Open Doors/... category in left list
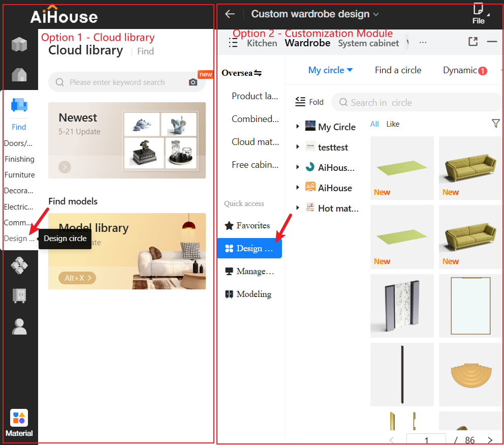The height and width of the screenshot is (445, 504). (18, 143)
